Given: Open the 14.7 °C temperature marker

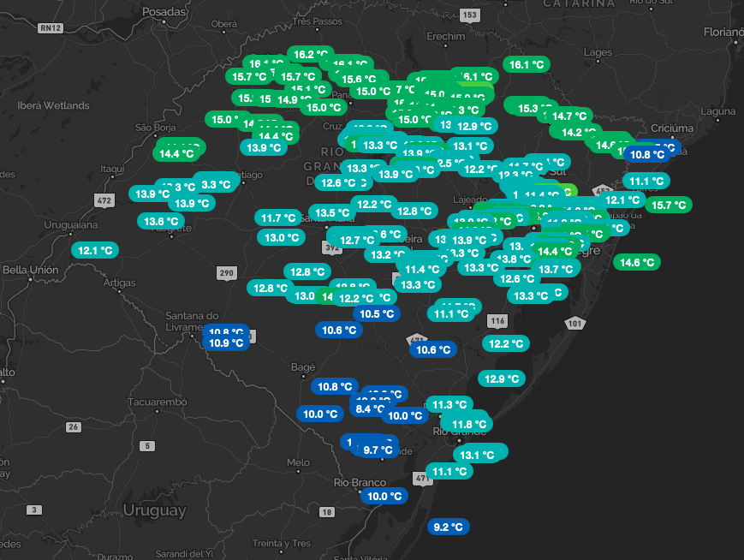Looking at the screenshot, I should 569,116.
